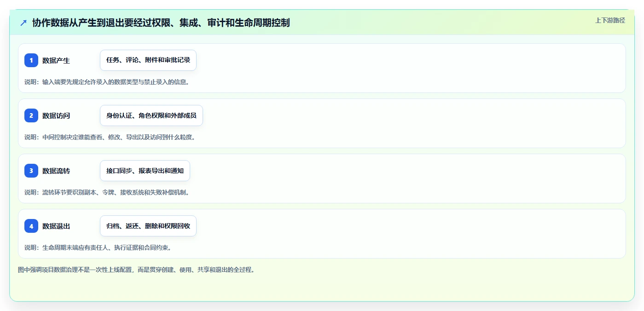The height and width of the screenshot is (311, 644).
Task: Select the 接口同步、报表导出和通知 chip
Action: 145,171
